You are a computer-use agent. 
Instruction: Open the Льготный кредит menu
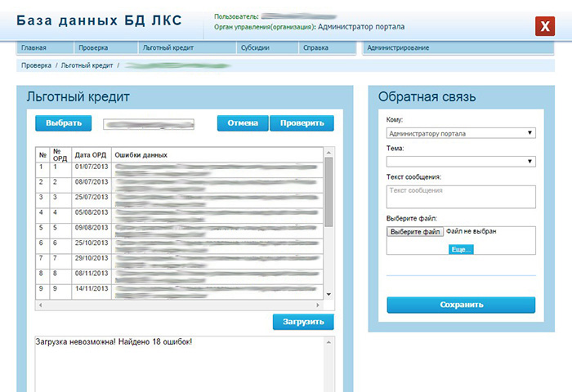coord(167,48)
